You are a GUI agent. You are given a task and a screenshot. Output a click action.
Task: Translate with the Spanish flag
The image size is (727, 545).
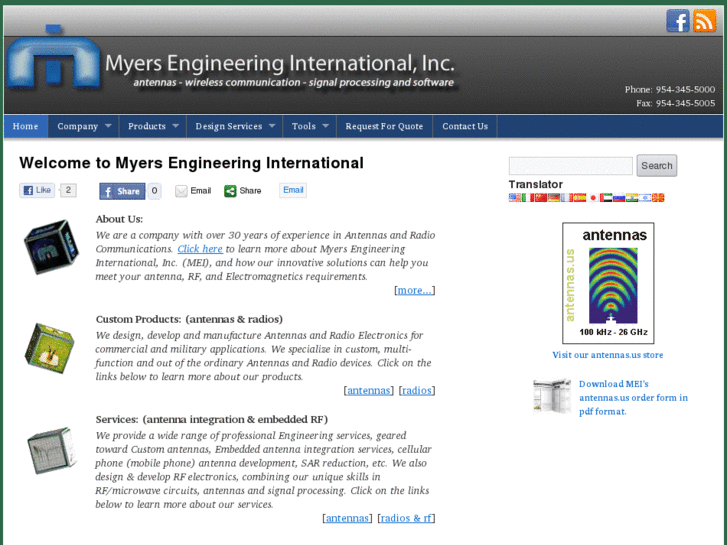coord(580,198)
